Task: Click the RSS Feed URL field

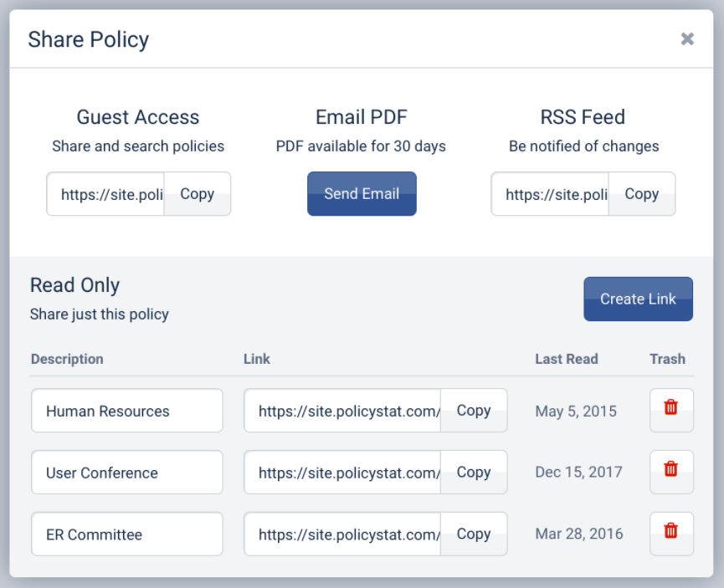Action: coord(550,194)
